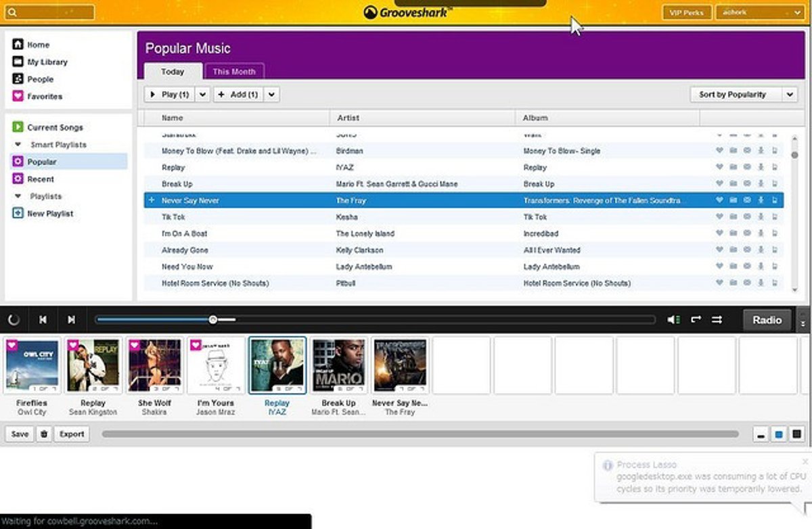Open Favorites in the sidebar

pos(44,97)
